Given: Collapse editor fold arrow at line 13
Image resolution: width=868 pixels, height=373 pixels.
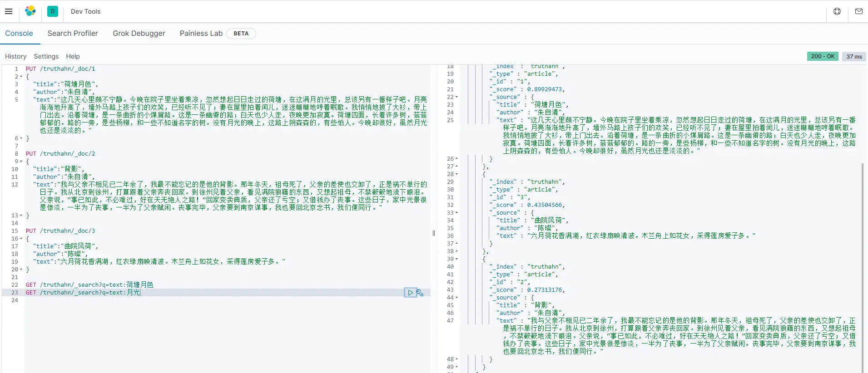Looking at the screenshot, I should [x=21, y=216].
